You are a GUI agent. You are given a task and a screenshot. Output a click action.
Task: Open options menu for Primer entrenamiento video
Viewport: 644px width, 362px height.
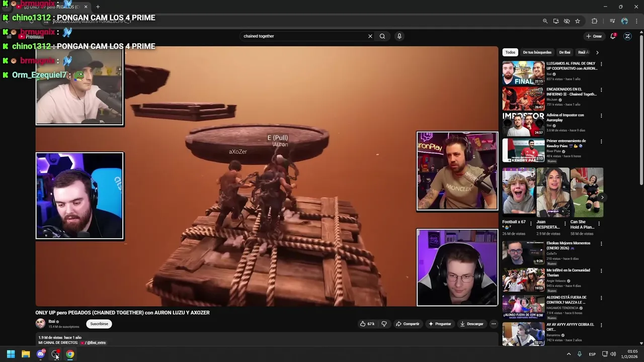601,141
